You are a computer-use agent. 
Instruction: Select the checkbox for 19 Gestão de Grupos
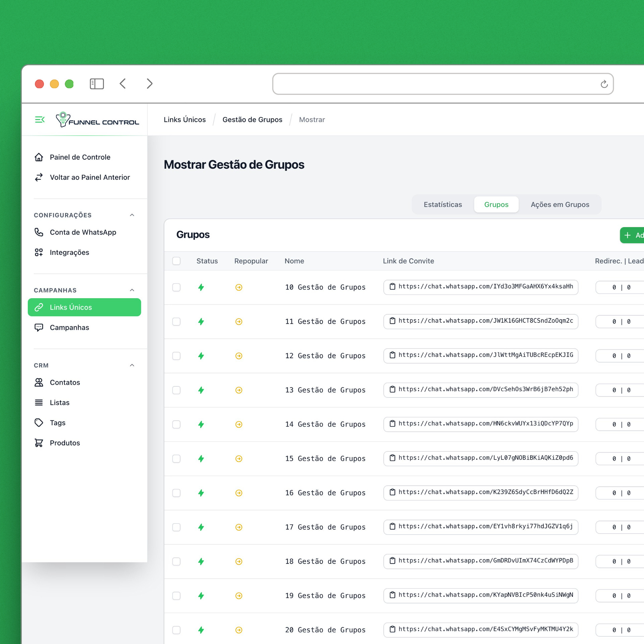[176, 596]
